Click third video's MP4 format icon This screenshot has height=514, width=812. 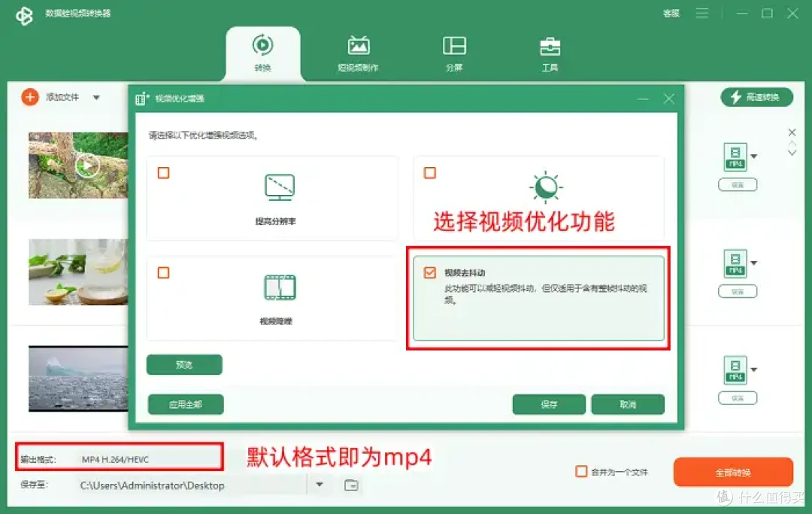[x=735, y=370]
